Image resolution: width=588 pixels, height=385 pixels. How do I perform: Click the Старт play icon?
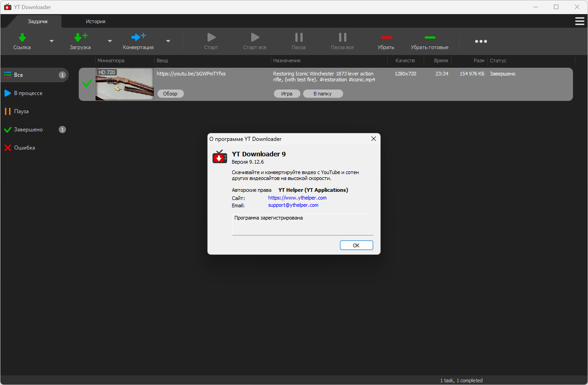pos(211,37)
